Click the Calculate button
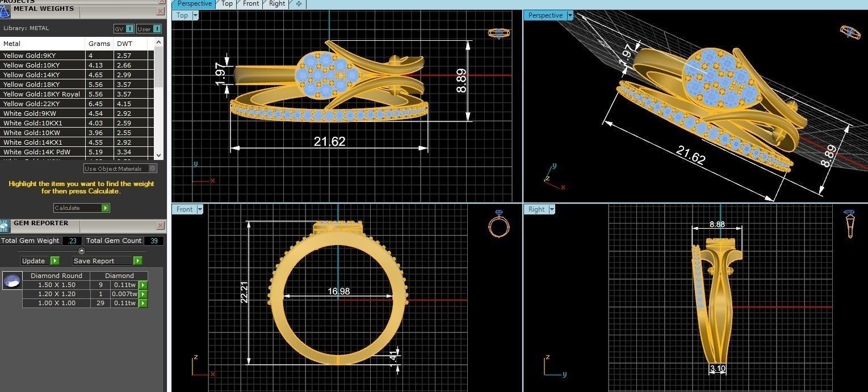 pos(81,208)
